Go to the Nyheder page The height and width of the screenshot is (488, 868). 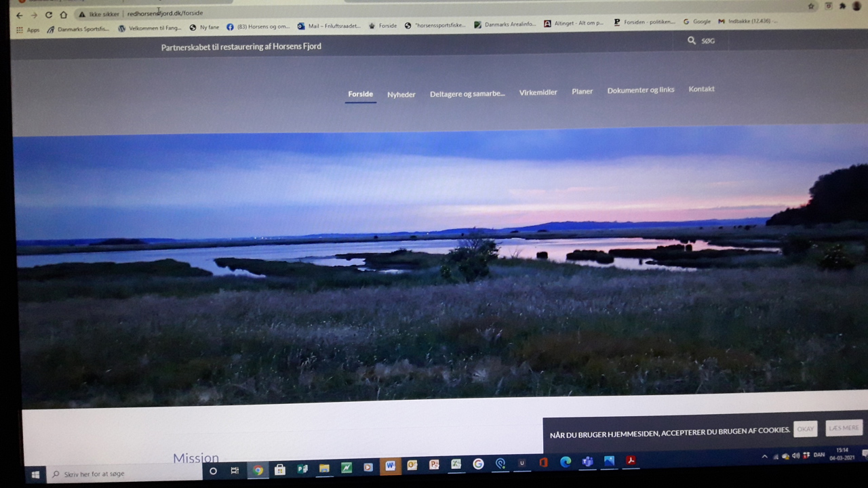tap(401, 94)
